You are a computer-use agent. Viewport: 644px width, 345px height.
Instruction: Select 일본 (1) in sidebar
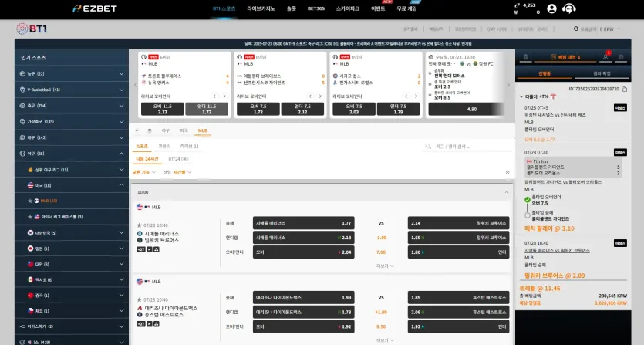point(72,249)
